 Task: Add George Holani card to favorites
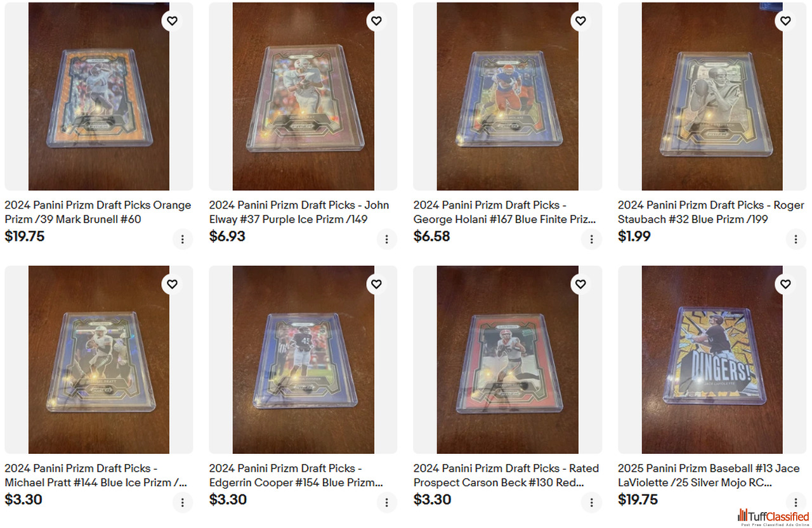point(580,21)
